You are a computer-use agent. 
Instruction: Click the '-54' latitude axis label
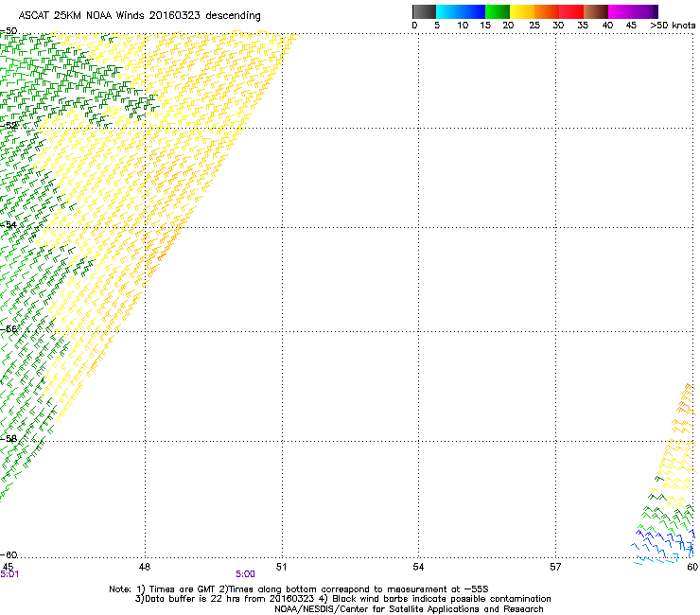(x=9, y=224)
